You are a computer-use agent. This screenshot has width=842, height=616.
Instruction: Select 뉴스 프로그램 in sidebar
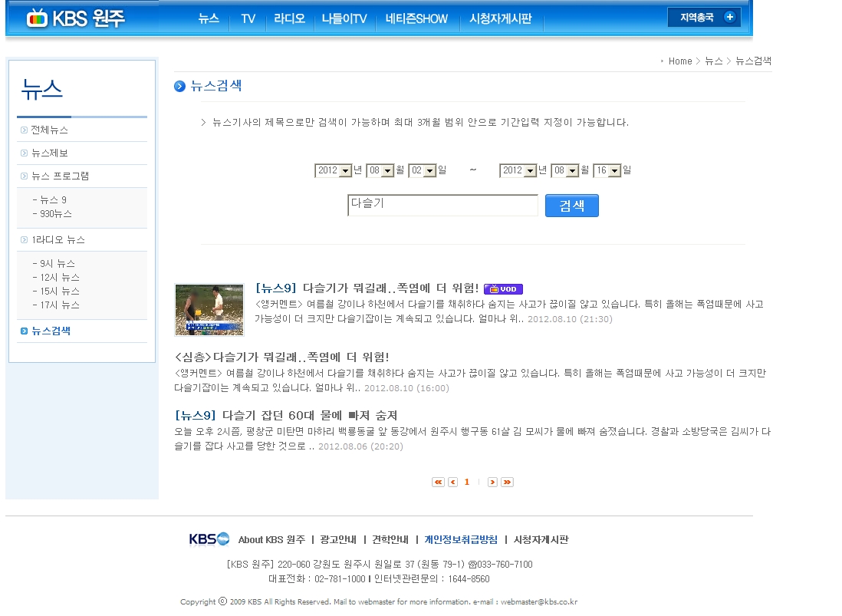tap(60, 176)
